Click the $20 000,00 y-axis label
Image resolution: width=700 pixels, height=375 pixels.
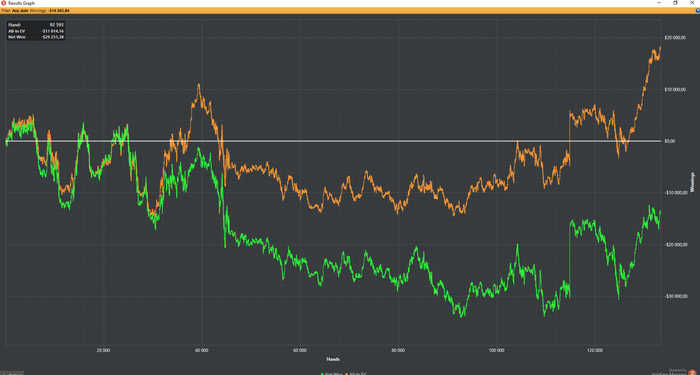pyautogui.click(x=674, y=38)
